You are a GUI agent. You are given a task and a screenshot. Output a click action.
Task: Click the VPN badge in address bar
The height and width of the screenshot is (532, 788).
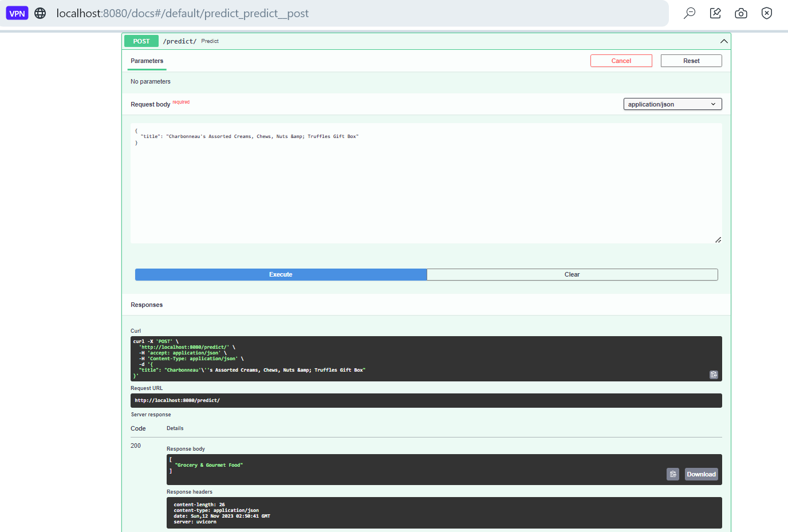tap(17, 13)
